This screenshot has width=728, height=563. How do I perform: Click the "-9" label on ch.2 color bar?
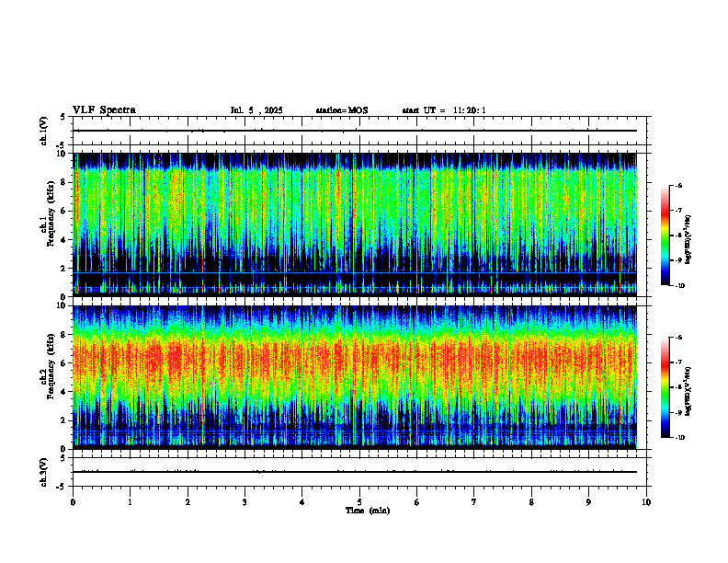tap(678, 412)
